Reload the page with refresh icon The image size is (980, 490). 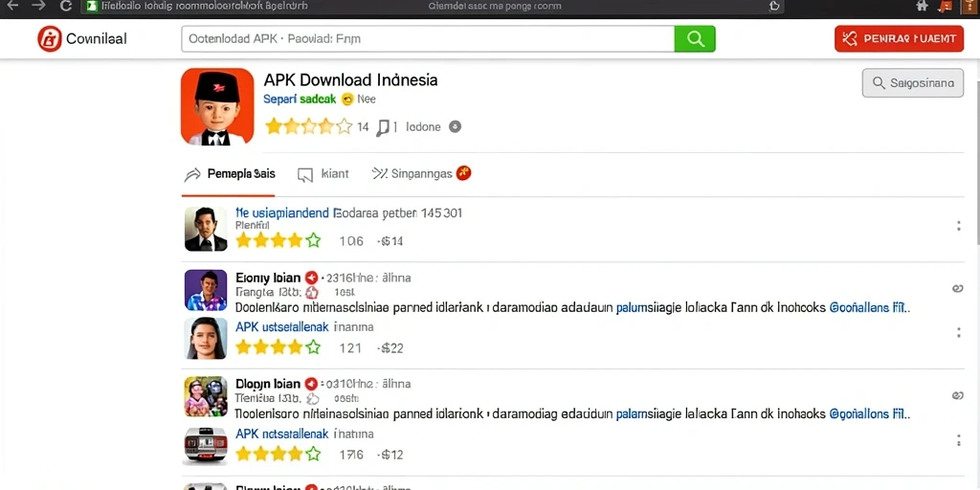[x=66, y=6]
